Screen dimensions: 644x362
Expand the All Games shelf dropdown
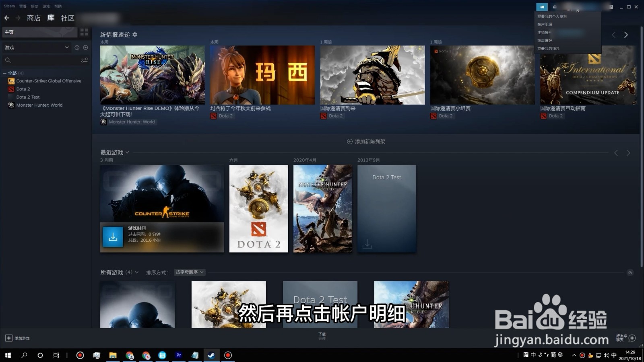click(x=136, y=272)
